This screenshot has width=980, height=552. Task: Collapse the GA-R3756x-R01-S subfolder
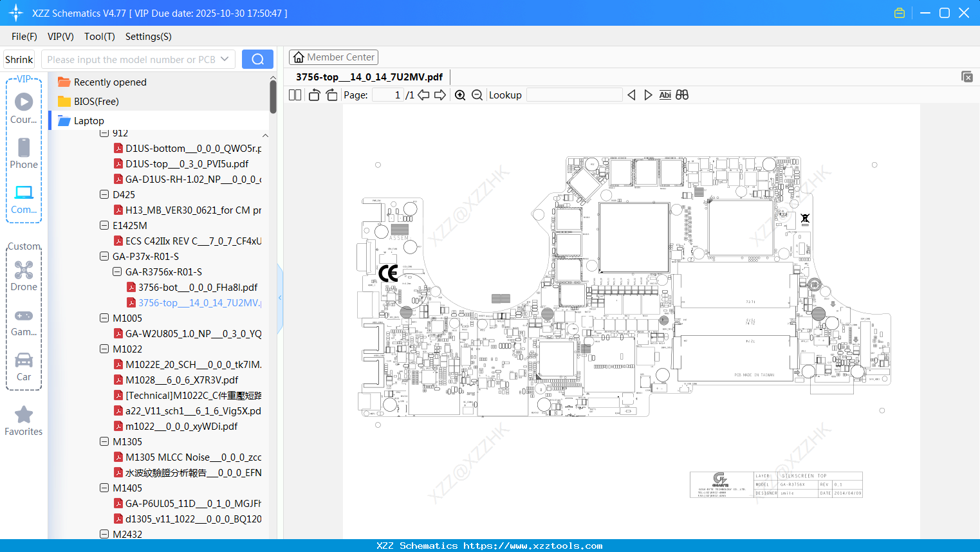[117, 271]
